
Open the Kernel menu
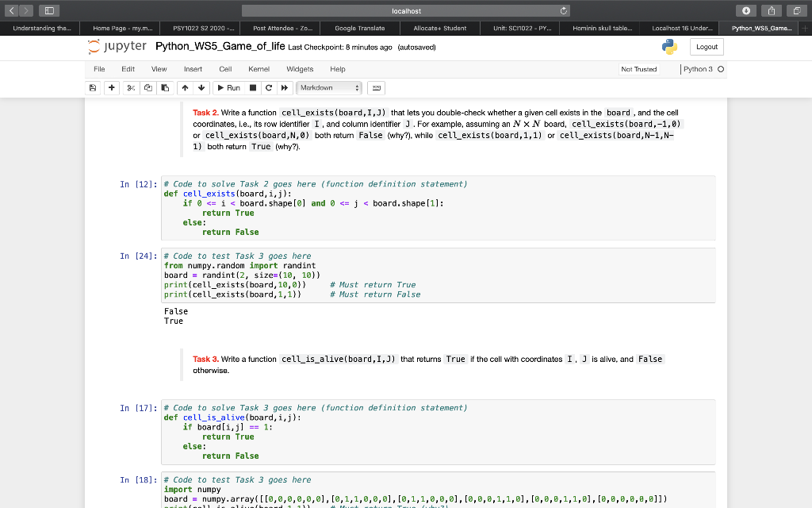pyautogui.click(x=259, y=69)
